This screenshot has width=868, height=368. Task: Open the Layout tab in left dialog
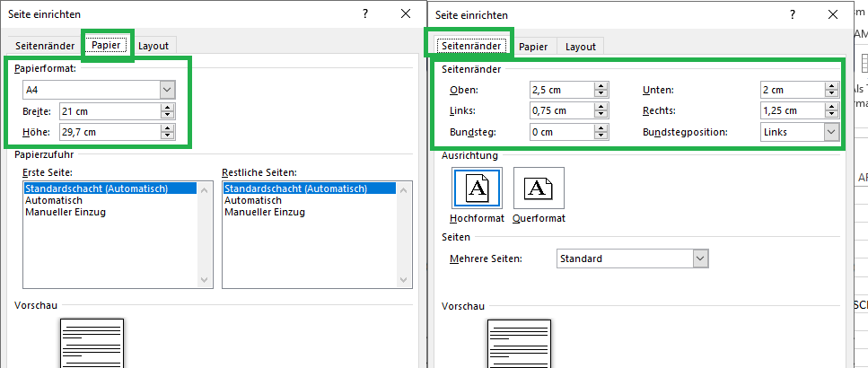(x=153, y=46)
